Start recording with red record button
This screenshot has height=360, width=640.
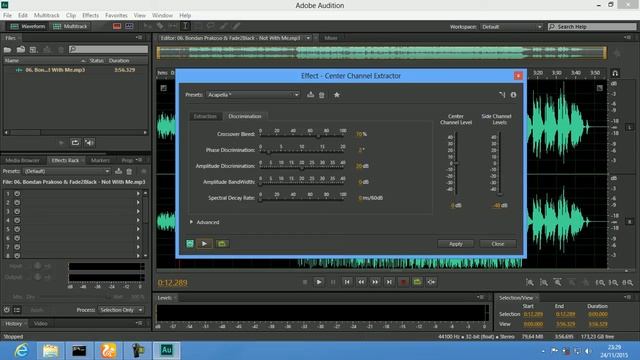coord(403,282)
